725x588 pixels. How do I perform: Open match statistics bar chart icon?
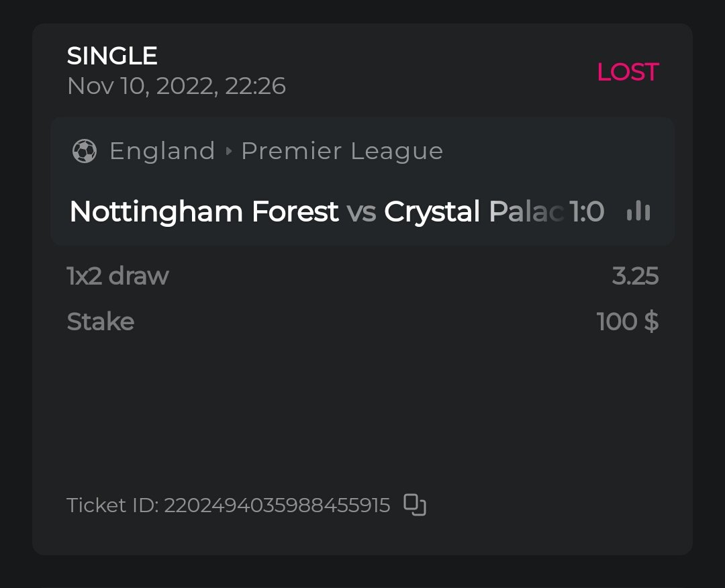[638, 212]
